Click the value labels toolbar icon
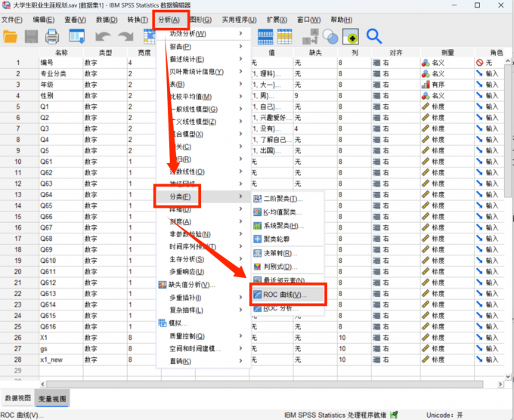The image size is (514, 420). click(x=310, y=36)
